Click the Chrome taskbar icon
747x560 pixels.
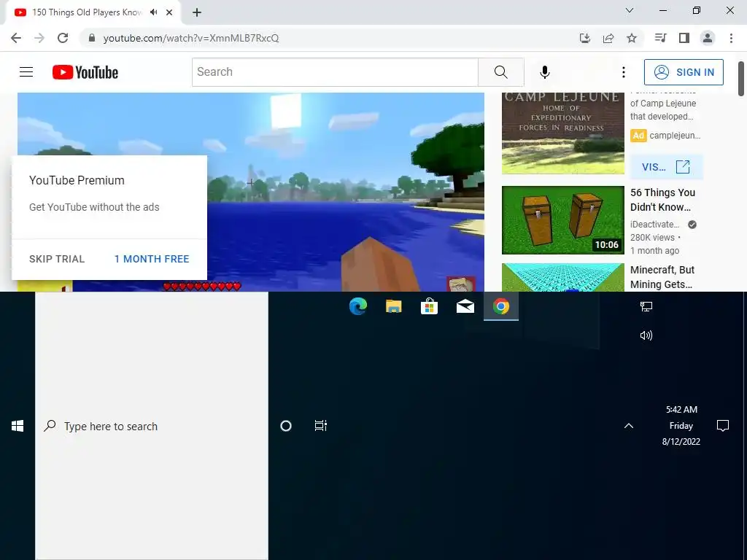(x=500, y=306)
